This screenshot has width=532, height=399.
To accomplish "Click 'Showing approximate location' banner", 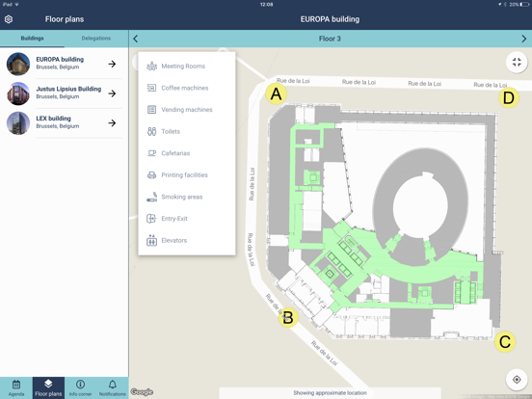I will click(x=331, y=393).
